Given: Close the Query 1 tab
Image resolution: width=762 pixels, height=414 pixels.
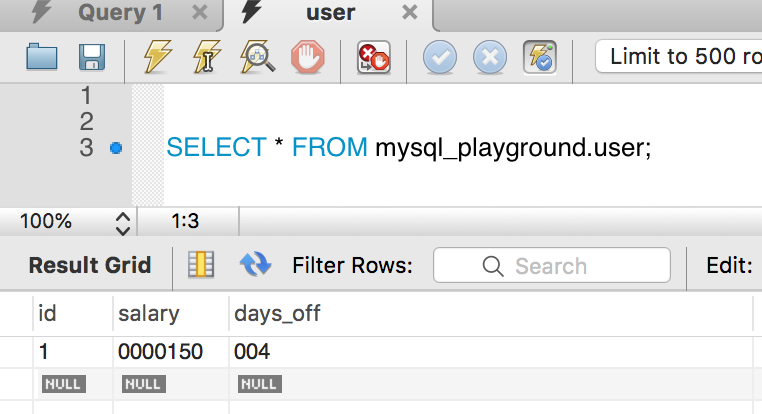Looking at the screenshot, I should [x=200, y=12].
